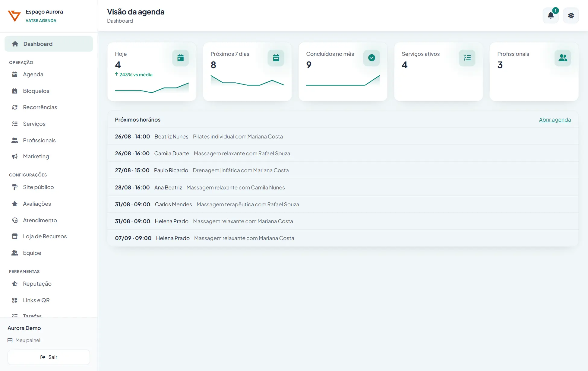Click the Aurora Demo account name
The width and height of the screenshot is (588, 371).
tap(24, 328)
